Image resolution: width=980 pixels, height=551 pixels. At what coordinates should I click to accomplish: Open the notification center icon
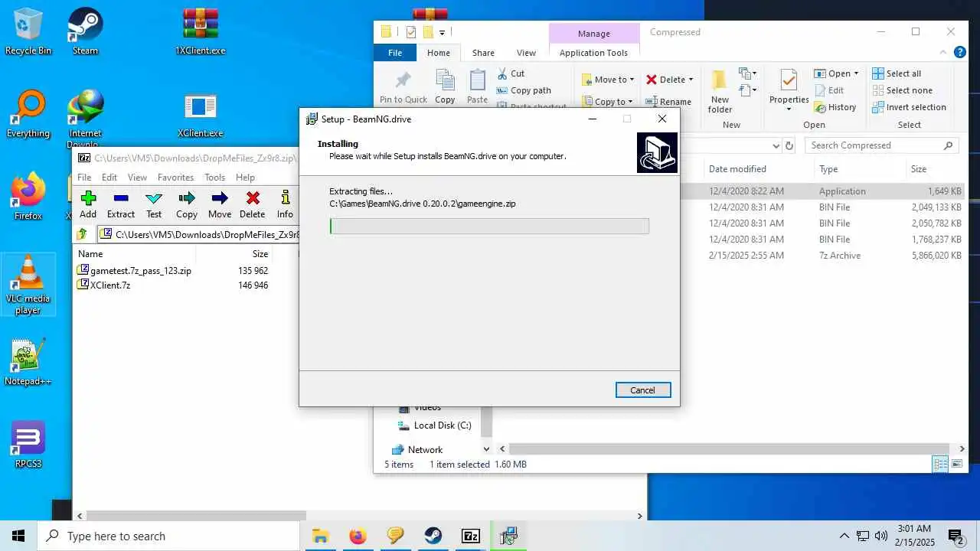pyautogui.click(x=955, y=536)
